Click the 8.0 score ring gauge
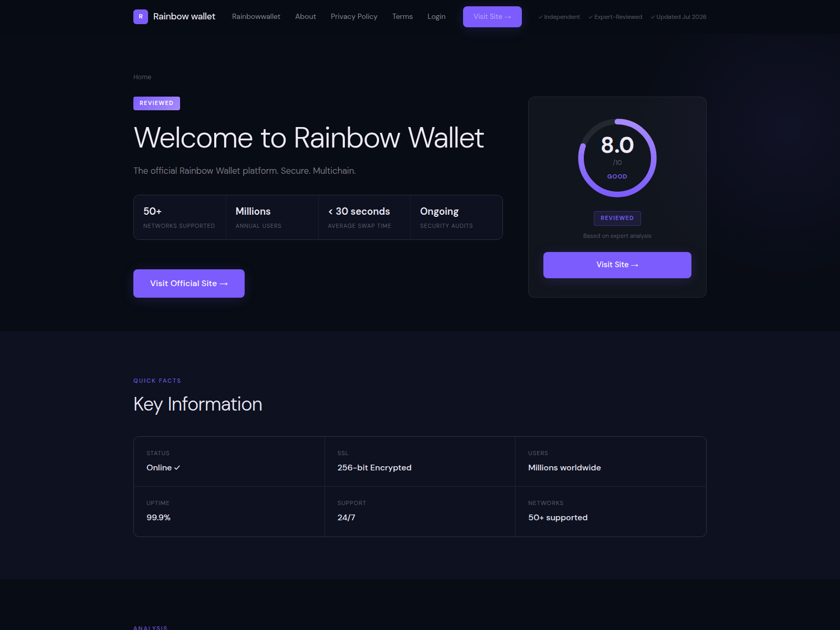The height and width of the screenshot is (630, 840). click(617, 158)
